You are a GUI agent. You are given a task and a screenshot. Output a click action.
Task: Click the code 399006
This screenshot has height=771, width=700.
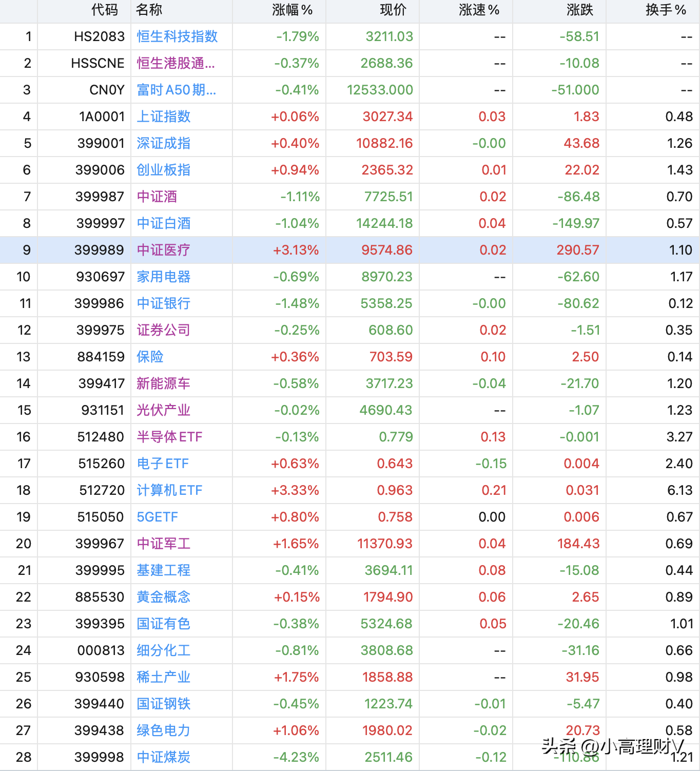[100, 170]
